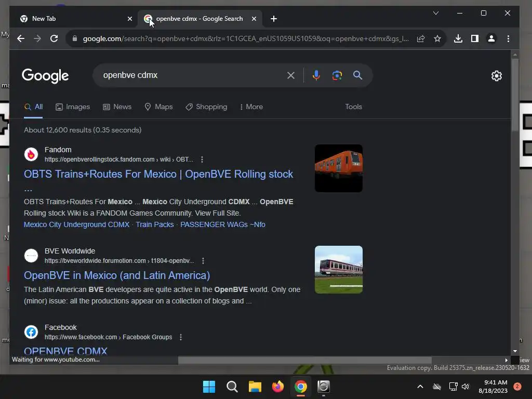Open the volume control in tray

tap(465, 387)
